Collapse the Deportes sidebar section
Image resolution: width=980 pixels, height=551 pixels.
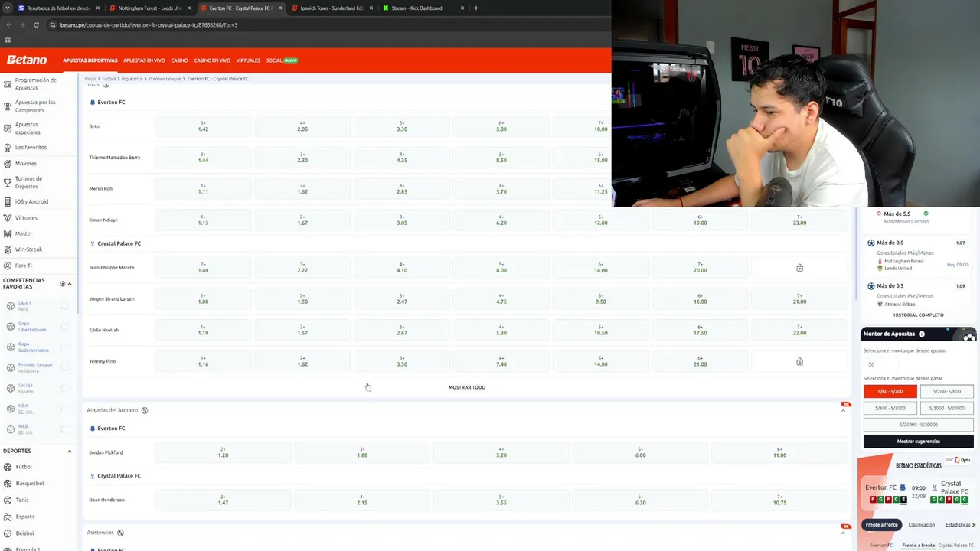(70, 452)
